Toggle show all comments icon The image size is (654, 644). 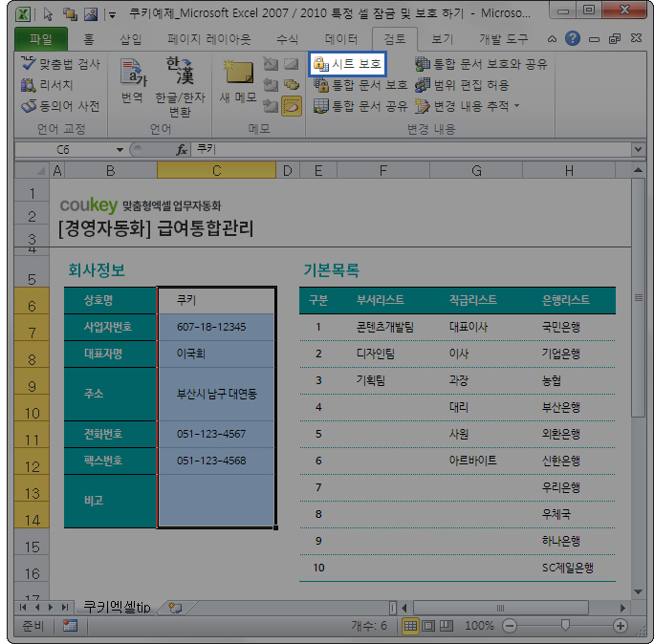point(292,85)
